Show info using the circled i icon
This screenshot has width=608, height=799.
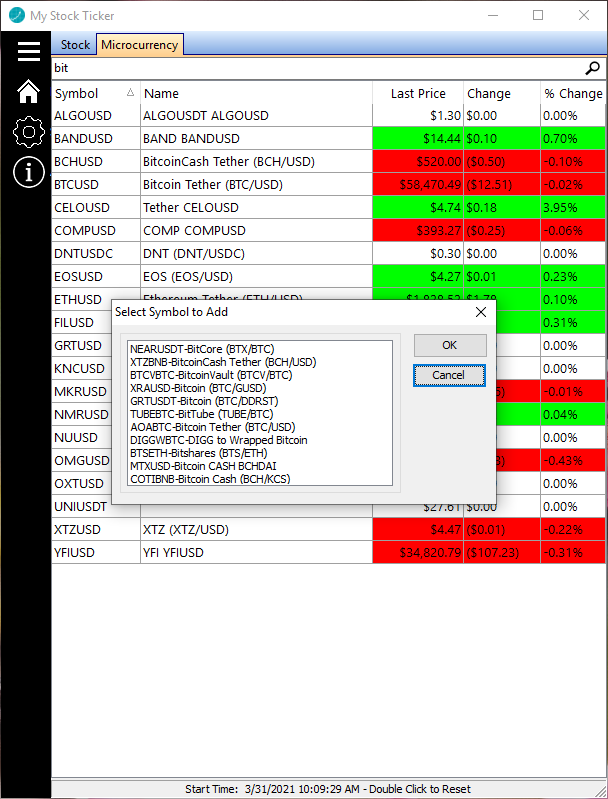pos(29,172)
